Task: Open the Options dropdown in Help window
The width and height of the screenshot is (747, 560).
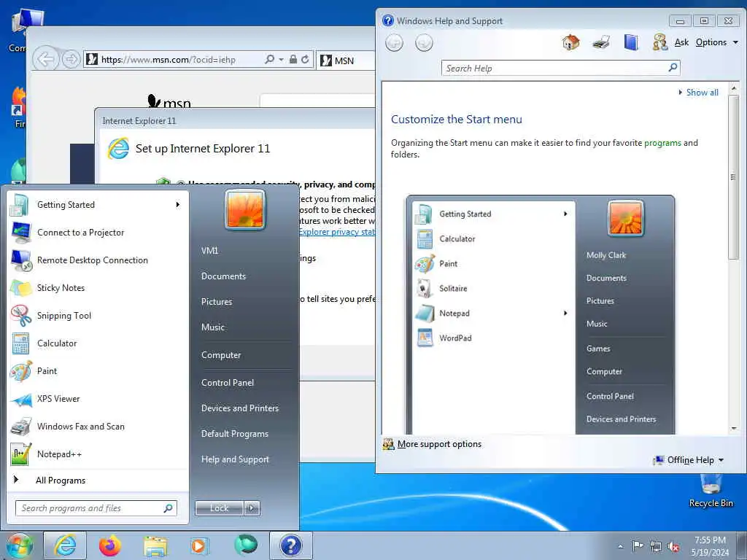Action: 717,42
